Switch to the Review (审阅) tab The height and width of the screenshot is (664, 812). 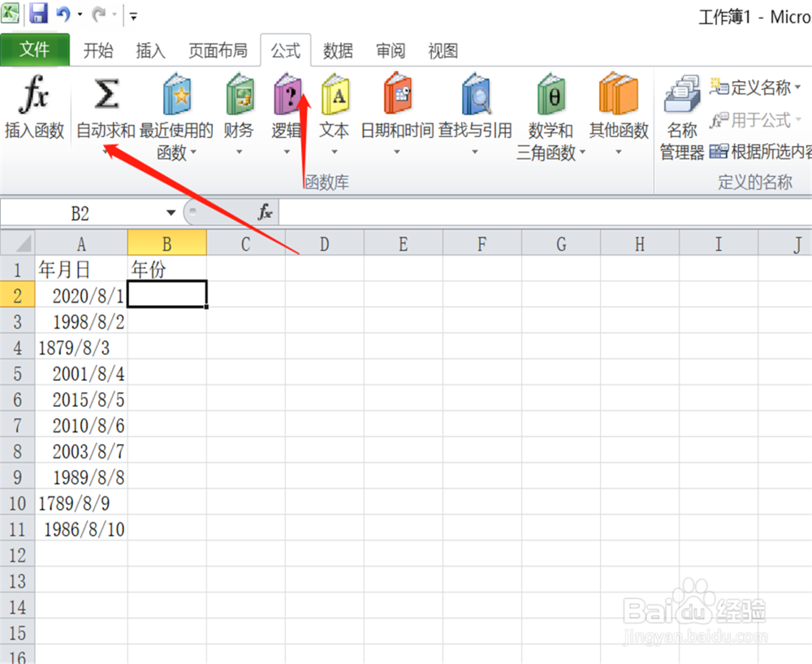pos(391,50)
